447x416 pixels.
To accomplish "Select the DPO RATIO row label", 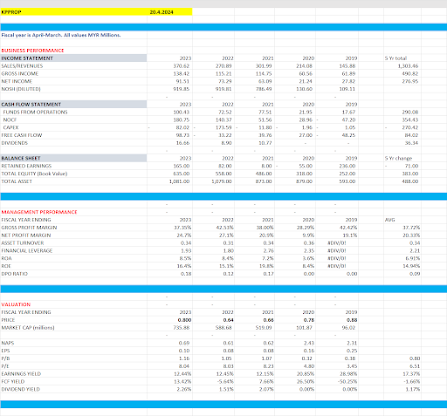I will (15, 273).
